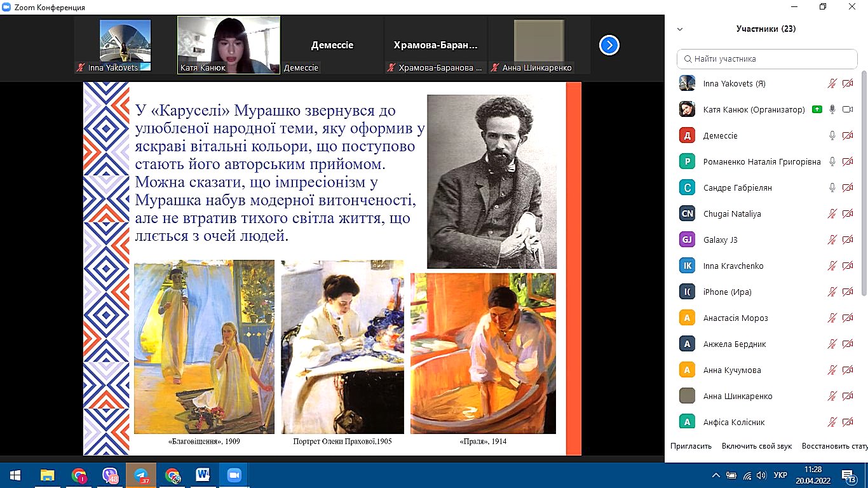Click microphone icon for Сандре Габріелян
Image resolution: width=868 pixels, height=488 pixels.
click(x=832, y=187)
